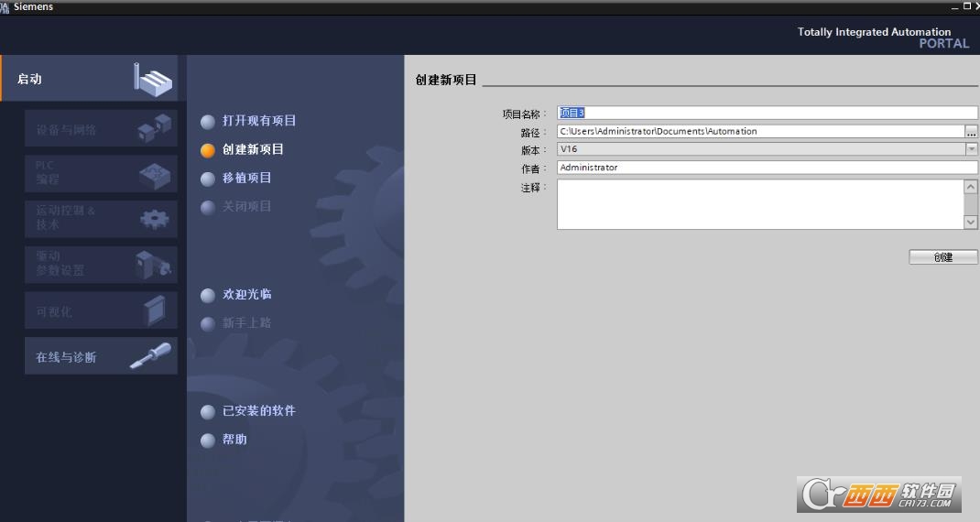Open the 版本 dropdown arrow
Viewport: 980px width, 522px height.
971,149
